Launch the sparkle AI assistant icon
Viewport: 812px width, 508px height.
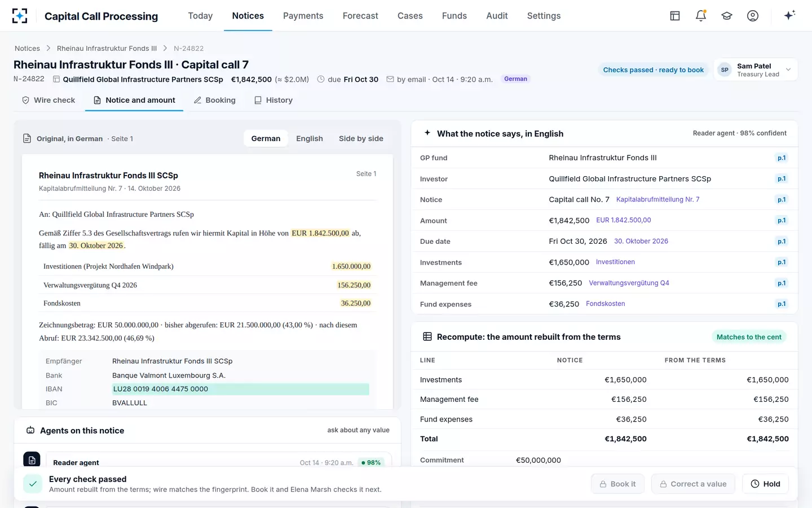click(789, 15)
